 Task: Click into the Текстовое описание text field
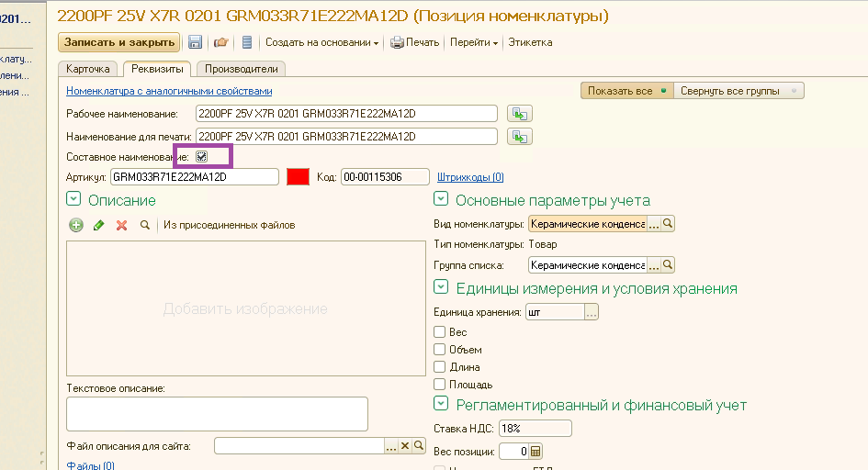(x=217, y=414)
